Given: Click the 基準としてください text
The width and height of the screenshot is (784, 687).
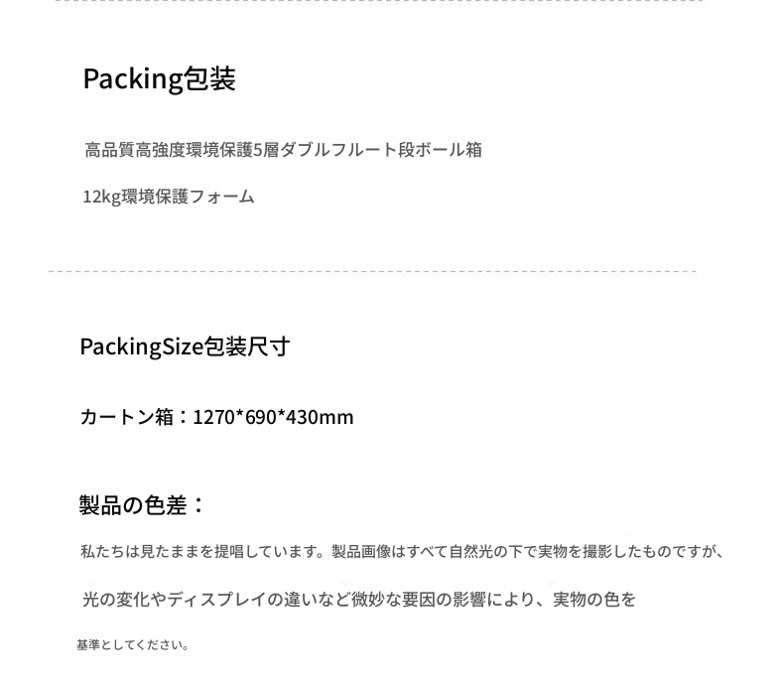Looking at the screenshot, I should point(133,645).
